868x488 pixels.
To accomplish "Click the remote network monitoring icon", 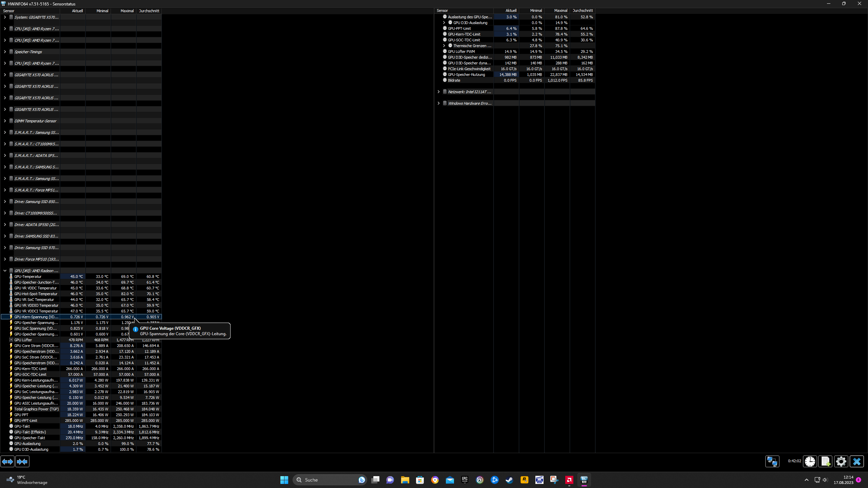I will pyautogui.click(x=772, y=461).
